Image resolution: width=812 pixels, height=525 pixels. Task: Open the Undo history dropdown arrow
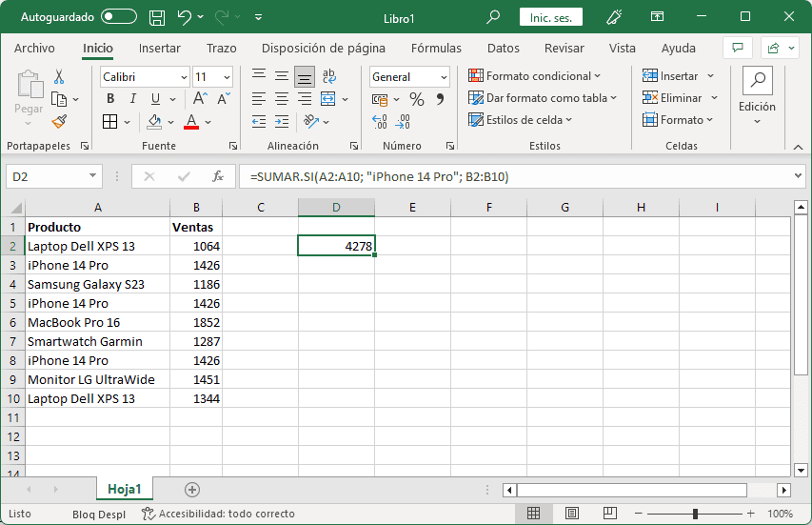pos(201,17)
